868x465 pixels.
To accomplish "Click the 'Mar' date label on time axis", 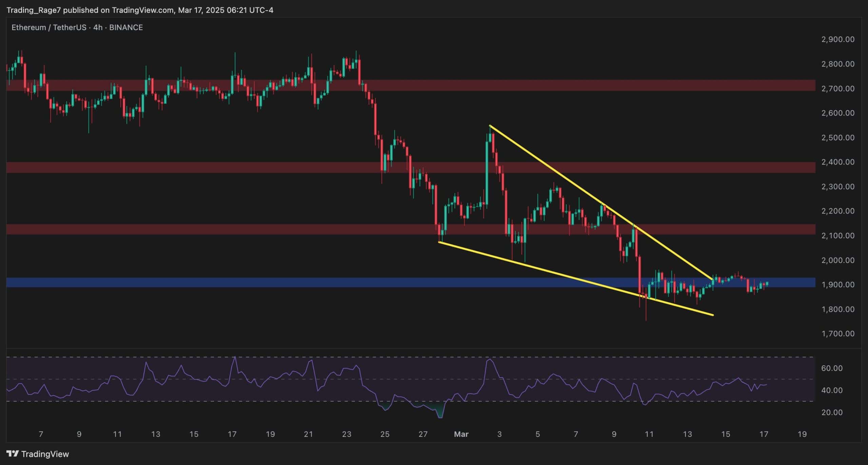I will pyautogui.click(x=461, y=434).
